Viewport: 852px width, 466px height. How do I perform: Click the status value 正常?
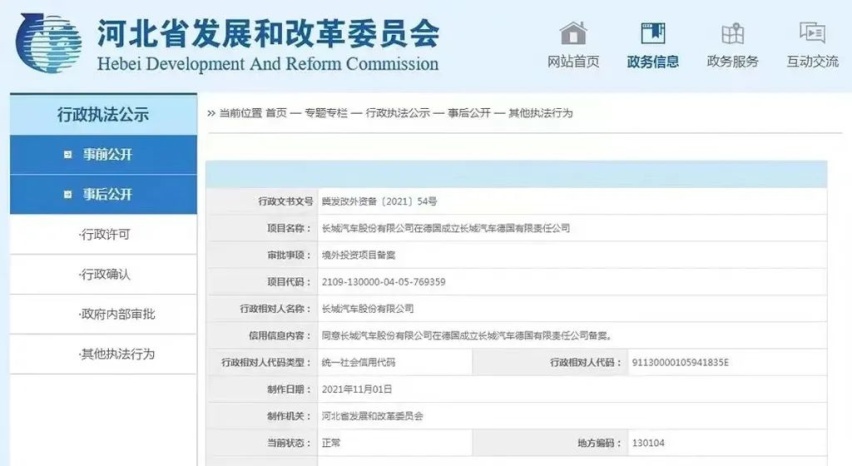[x=331, y=443]
